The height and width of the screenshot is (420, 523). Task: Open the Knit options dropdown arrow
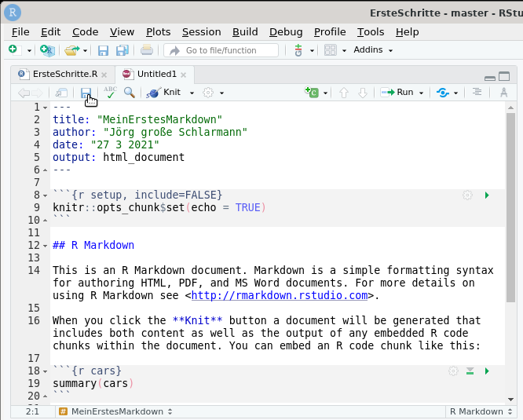tap(192, 93)
